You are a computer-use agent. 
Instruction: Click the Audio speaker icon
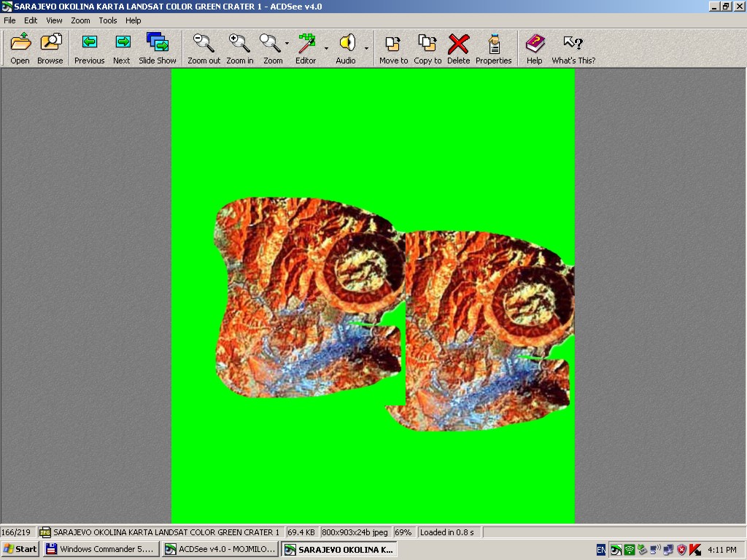click(x=346, y=49)
